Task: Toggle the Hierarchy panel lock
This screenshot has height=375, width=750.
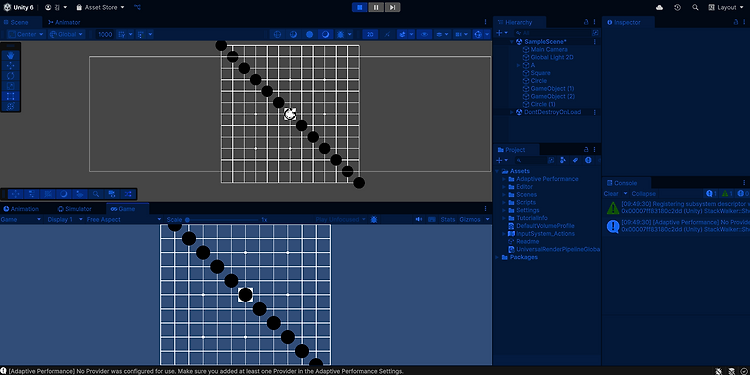Action: pyautogui.click(x=586, y=22)
